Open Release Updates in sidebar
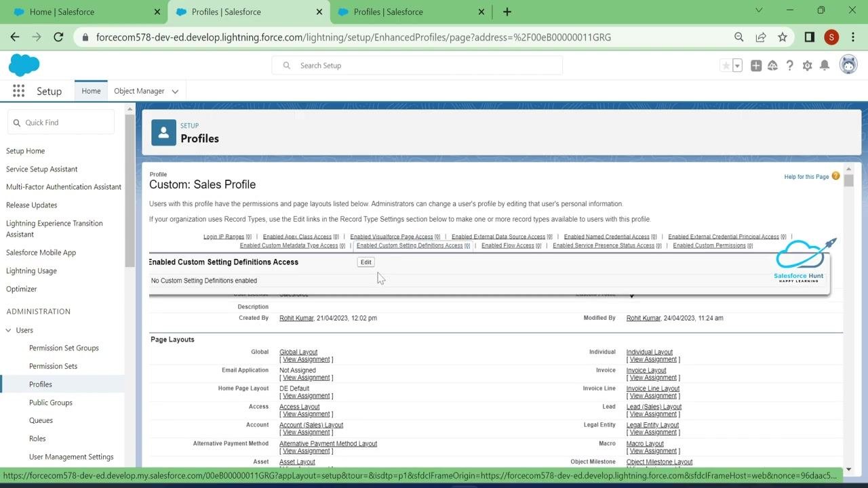Screen dimensions: 868x488 [31, 205]
